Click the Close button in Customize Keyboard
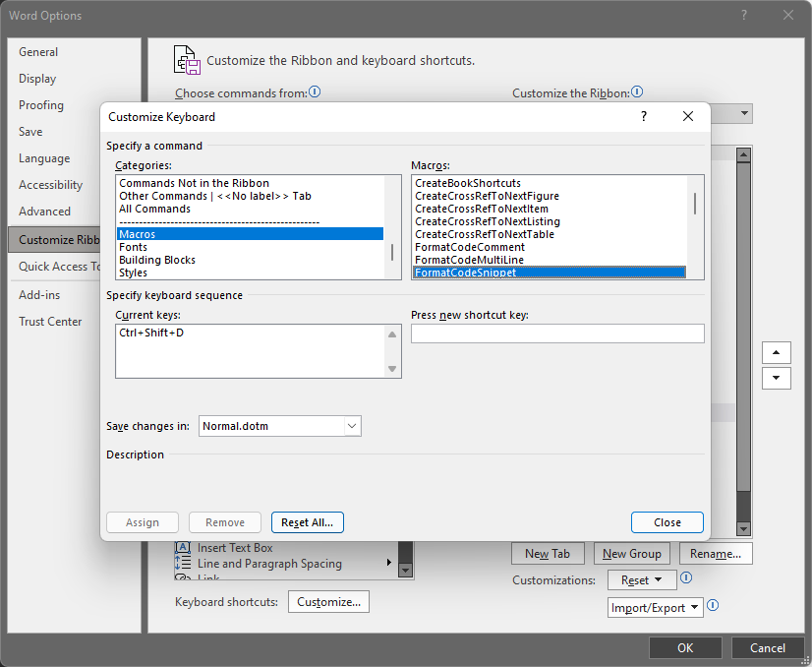This screenshot has width=812, height=667. click(x=667, y=522)
